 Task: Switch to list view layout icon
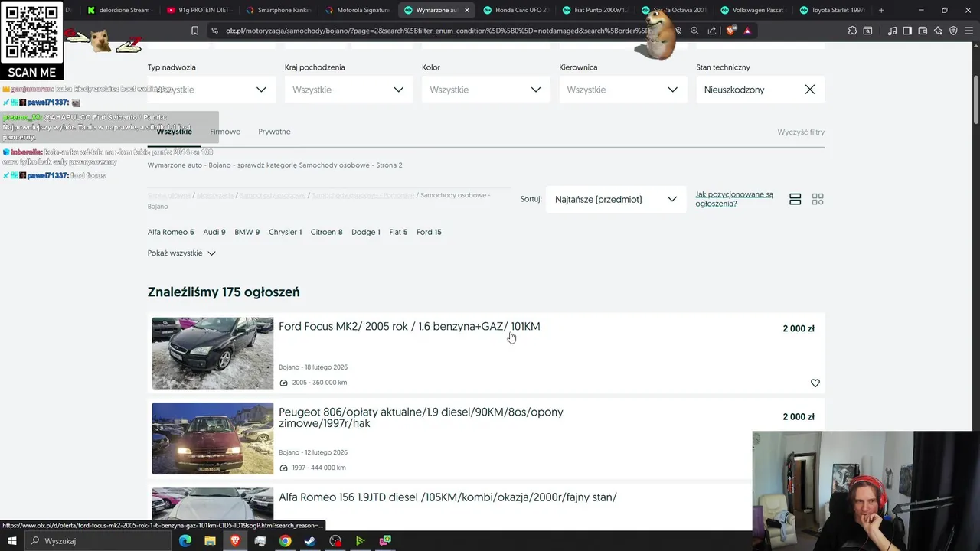pyautogui.click(x=795, y=199)
